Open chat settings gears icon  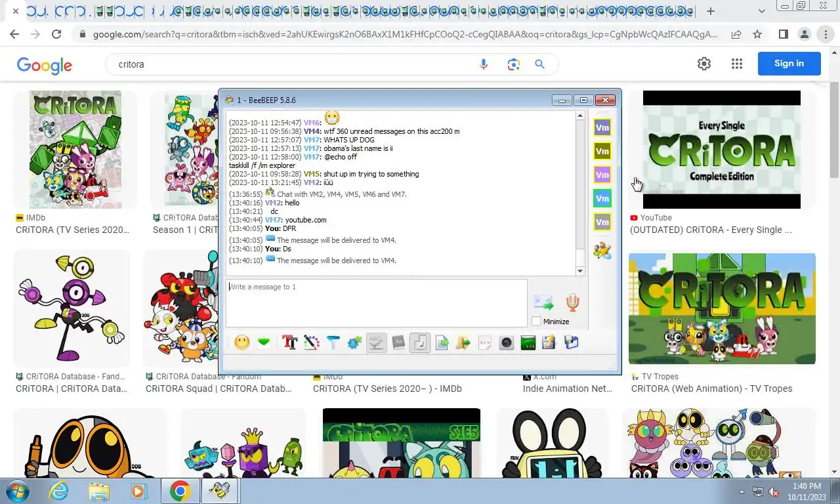pyautogui.click(x=355, y=343)
